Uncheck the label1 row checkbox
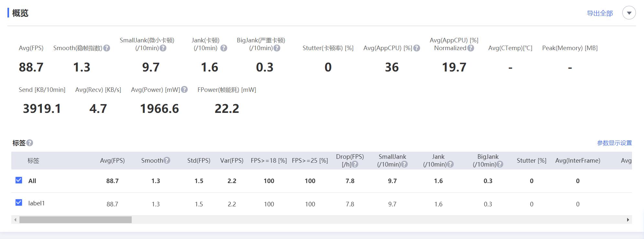The height and width of the screenshot is (239, 644). (19, 202)
